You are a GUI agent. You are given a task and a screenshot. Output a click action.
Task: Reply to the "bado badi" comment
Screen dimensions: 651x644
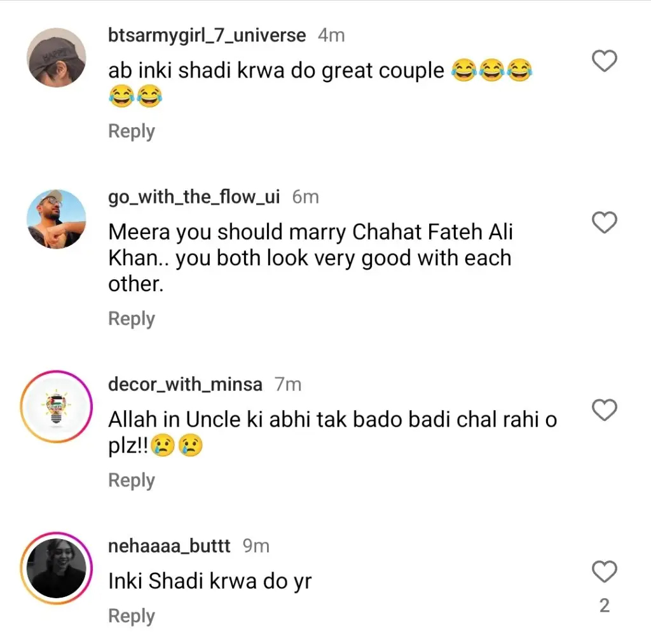132,481
